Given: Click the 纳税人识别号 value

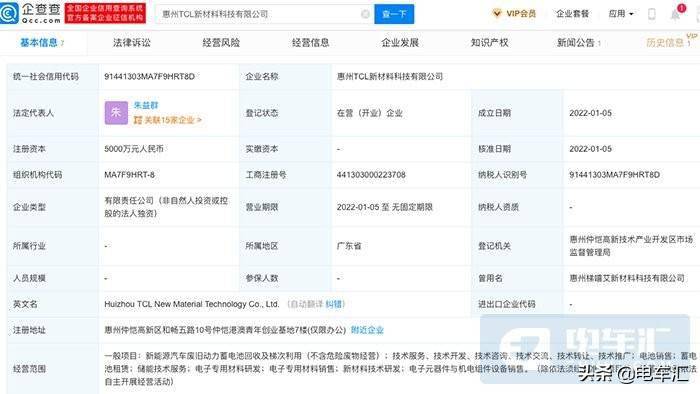Looking at the screenshot, I should (614, 174).
